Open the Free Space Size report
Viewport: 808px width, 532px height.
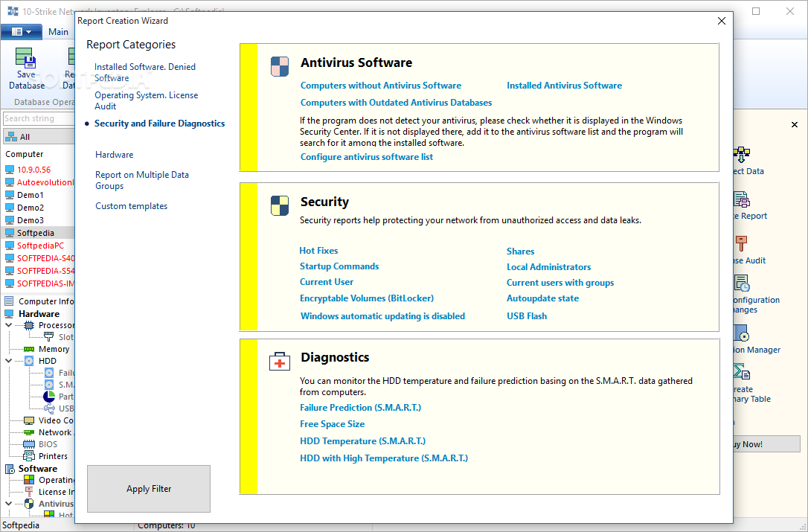(333, 424)
